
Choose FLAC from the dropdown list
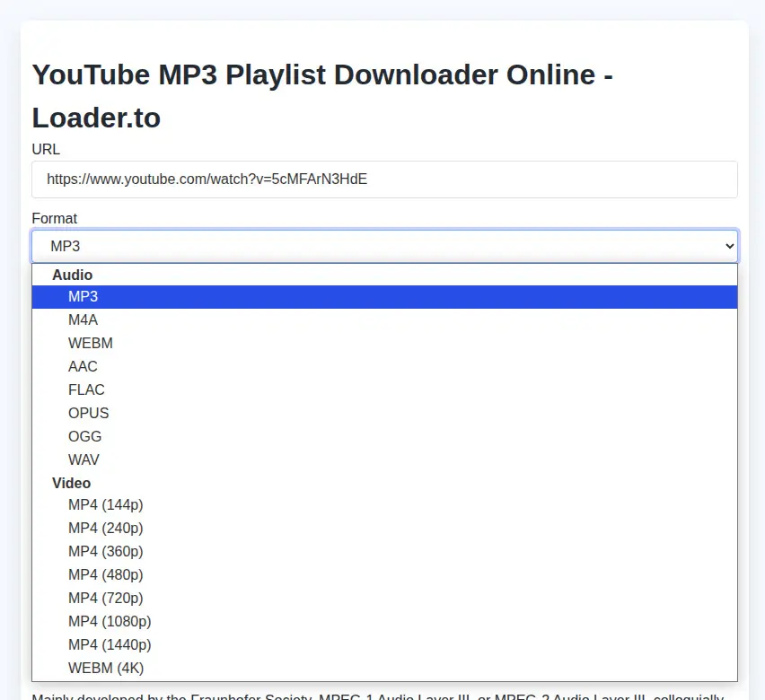(x=384, y=389)
